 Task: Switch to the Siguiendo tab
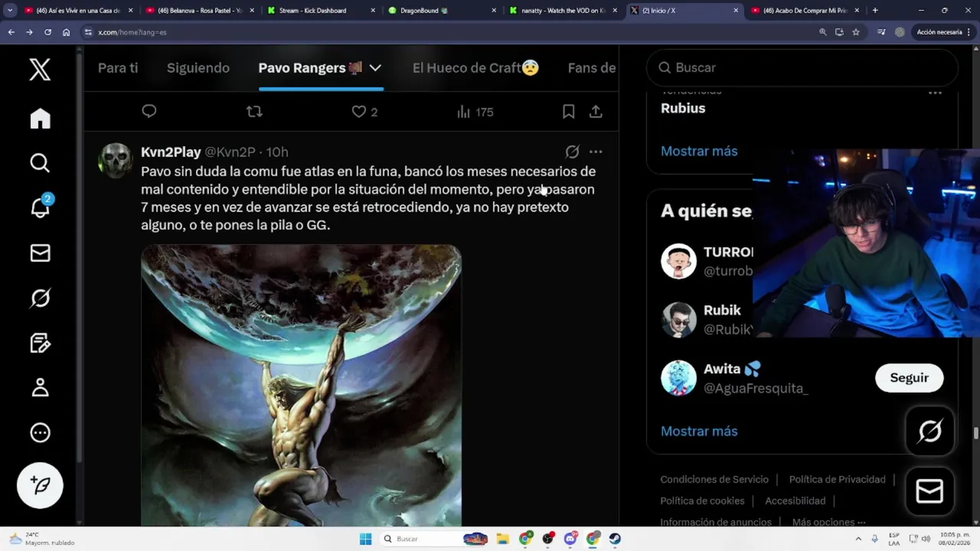click(198, 68)
